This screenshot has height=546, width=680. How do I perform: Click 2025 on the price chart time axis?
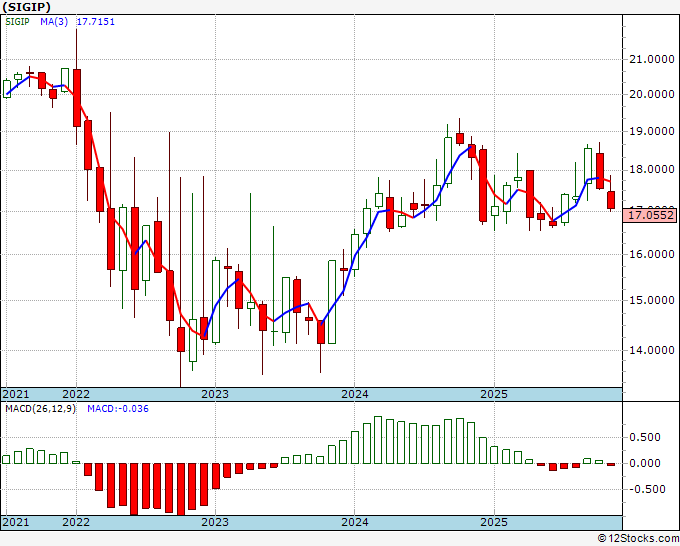point(494,394)
